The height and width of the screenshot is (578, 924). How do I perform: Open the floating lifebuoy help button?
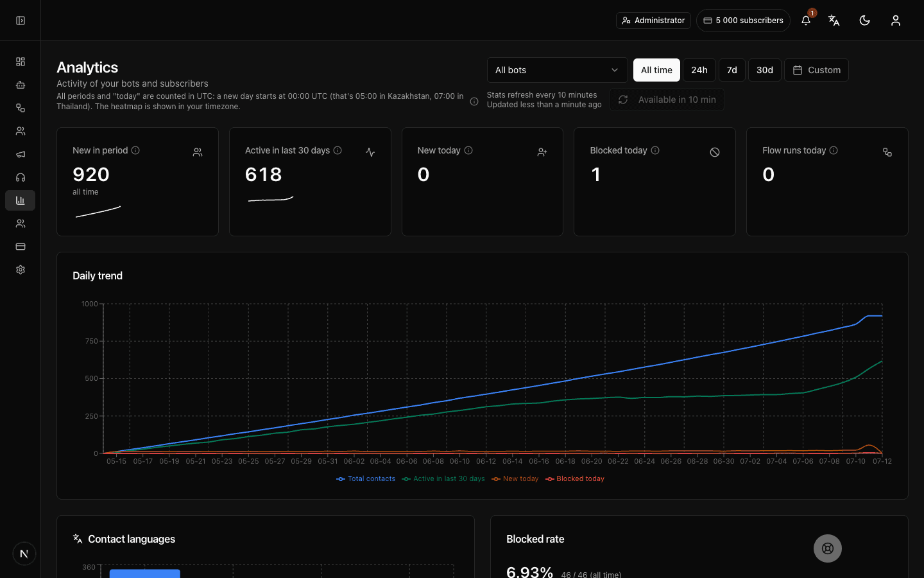click(828, 548)
